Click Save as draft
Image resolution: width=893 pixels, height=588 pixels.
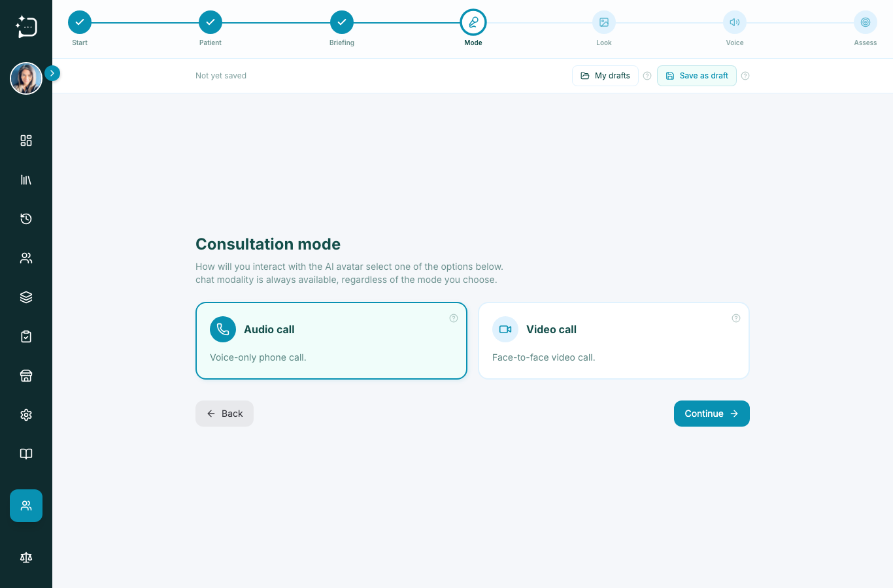tap(697, 76)
